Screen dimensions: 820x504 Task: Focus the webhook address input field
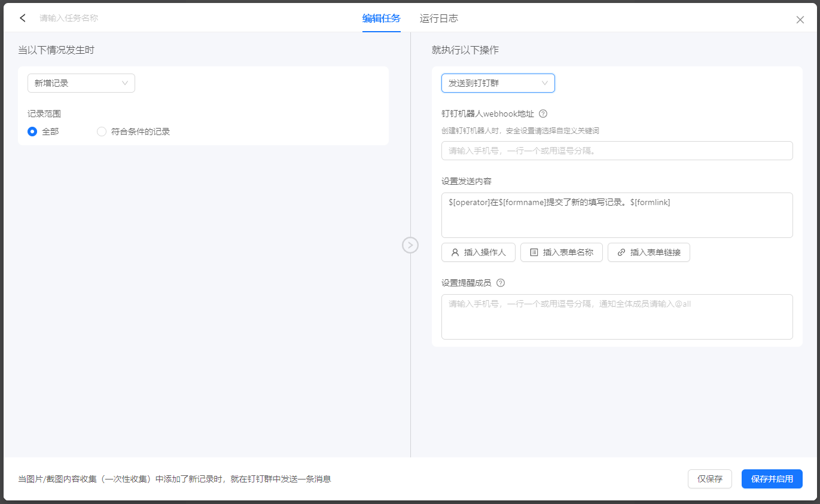click(617, 151)
